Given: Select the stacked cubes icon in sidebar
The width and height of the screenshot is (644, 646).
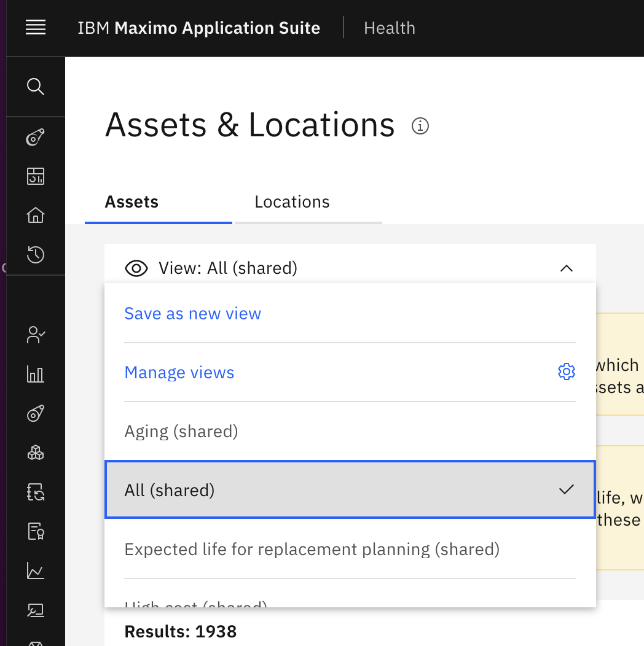Looking at the screenshot, I should pyautogui.click(x=36, y=453).
